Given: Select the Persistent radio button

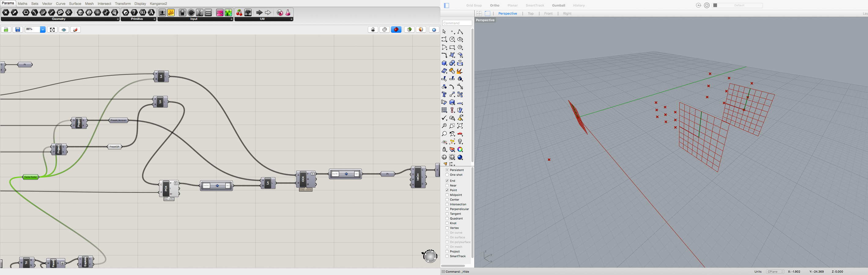Looking at the screenshot, I should coord(447,170).
